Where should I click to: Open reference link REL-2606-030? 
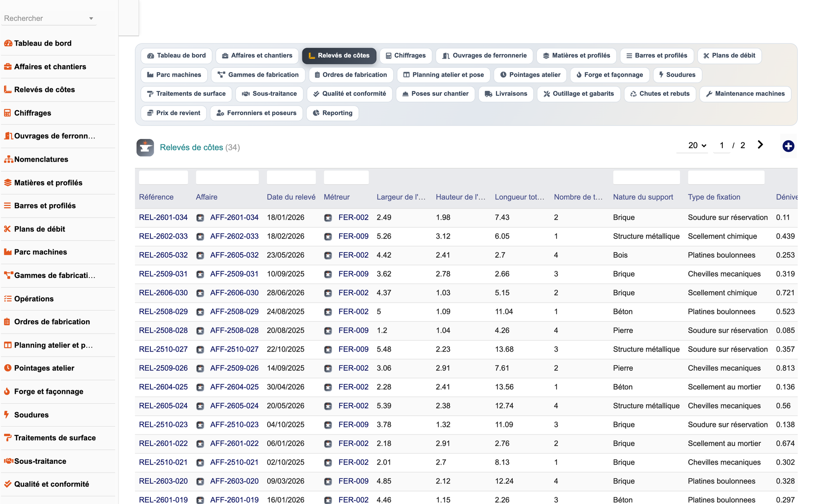[x=163, y=293]
